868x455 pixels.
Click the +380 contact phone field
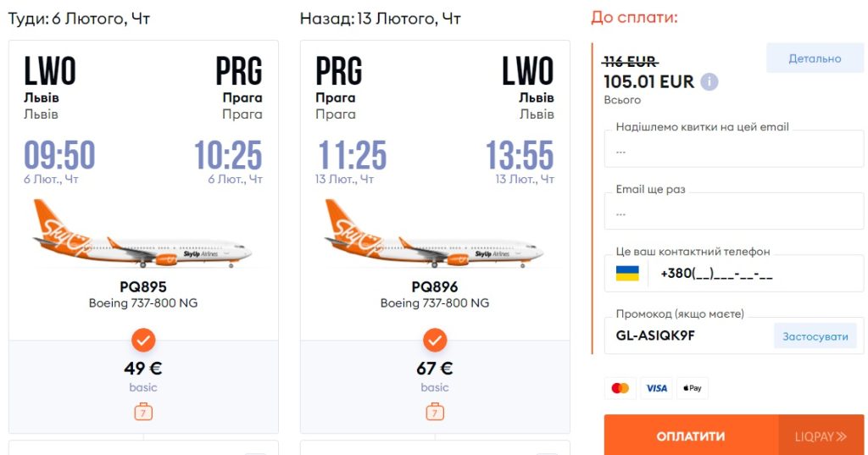754,274
